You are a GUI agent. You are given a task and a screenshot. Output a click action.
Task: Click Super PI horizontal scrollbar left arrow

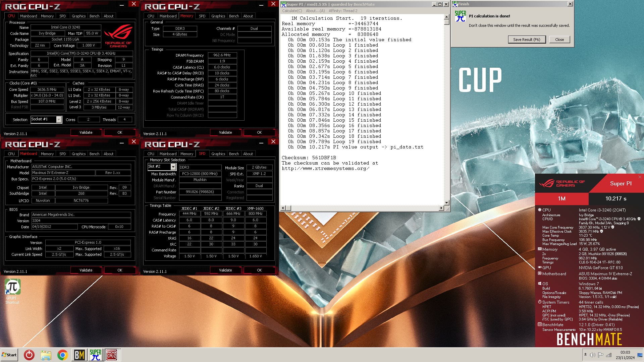coord(283,208)
